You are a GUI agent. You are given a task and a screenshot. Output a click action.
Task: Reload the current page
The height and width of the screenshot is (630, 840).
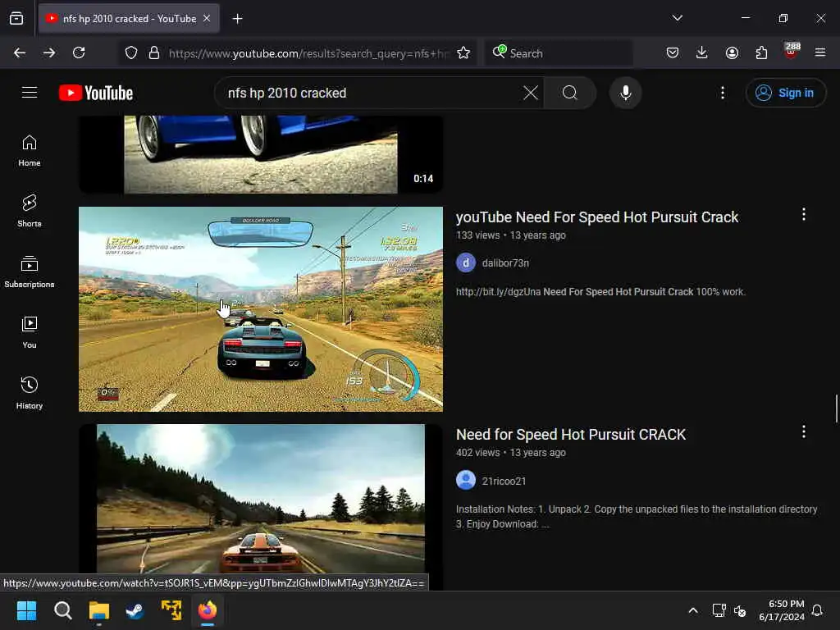coord(79,52)
